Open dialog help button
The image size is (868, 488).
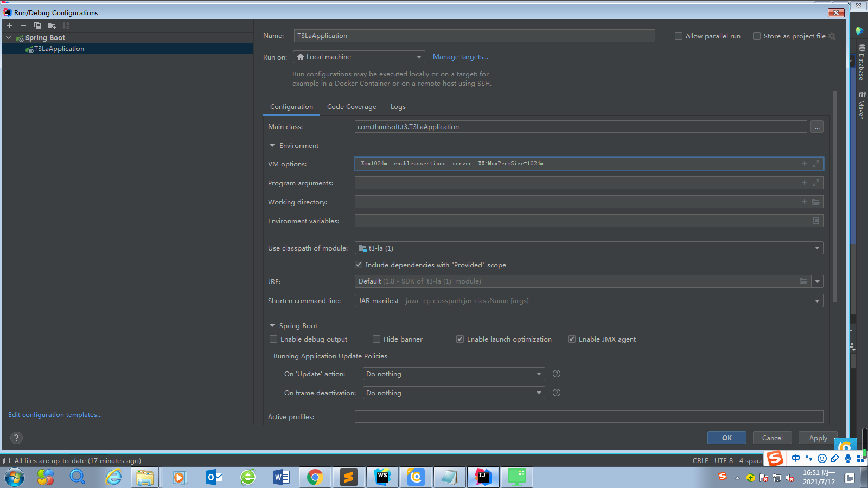[x=16, y=438]
